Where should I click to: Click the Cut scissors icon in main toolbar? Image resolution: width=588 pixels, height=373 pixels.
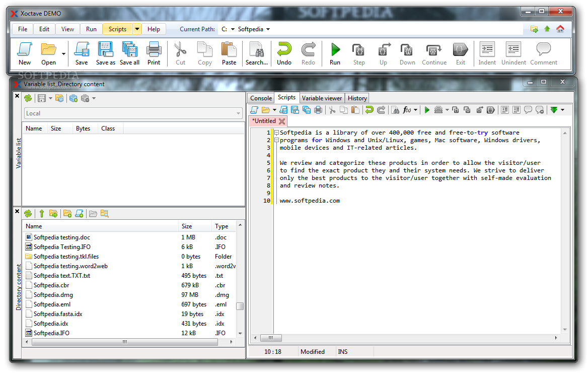point(180,49)
